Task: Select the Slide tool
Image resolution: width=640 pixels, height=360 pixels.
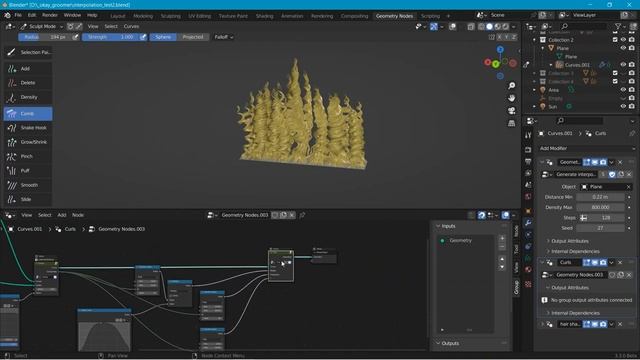Action: click(x=28, y=199)
